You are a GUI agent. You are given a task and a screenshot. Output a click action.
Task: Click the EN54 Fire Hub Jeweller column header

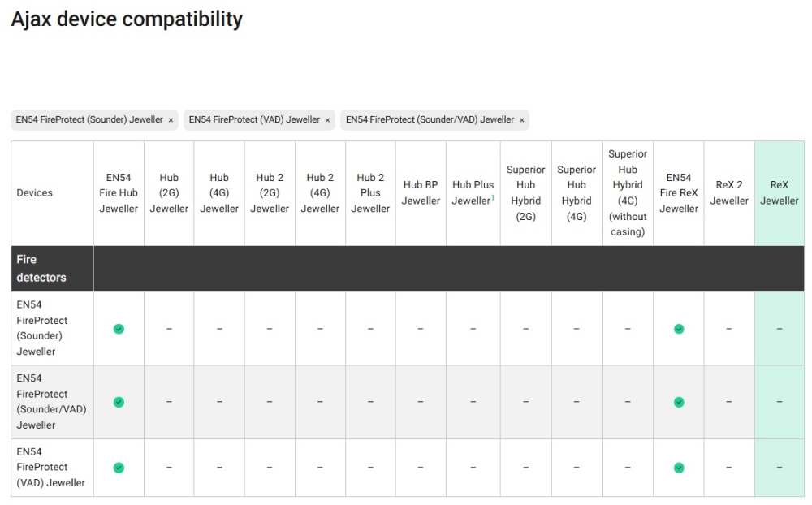pyautogui.click(x=119, y=193)
